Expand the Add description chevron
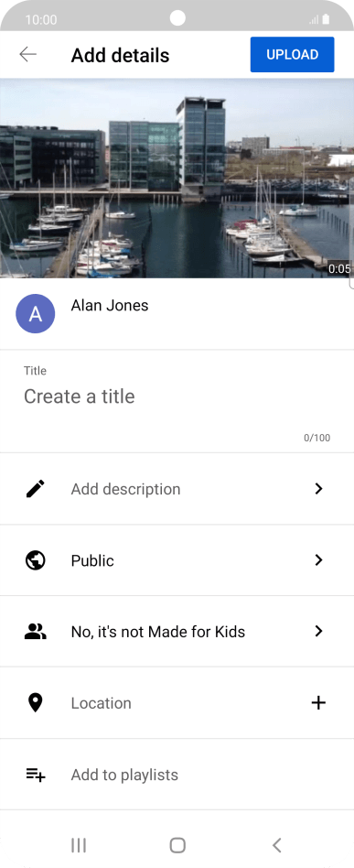The image size is (354, 868). tap(318, 489)
